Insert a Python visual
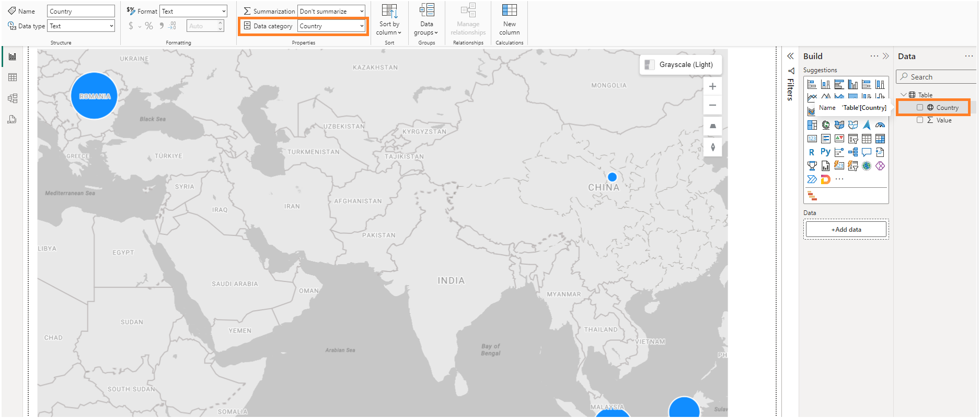This screenshot has height=418, width=980. click(x=826, y=152)
